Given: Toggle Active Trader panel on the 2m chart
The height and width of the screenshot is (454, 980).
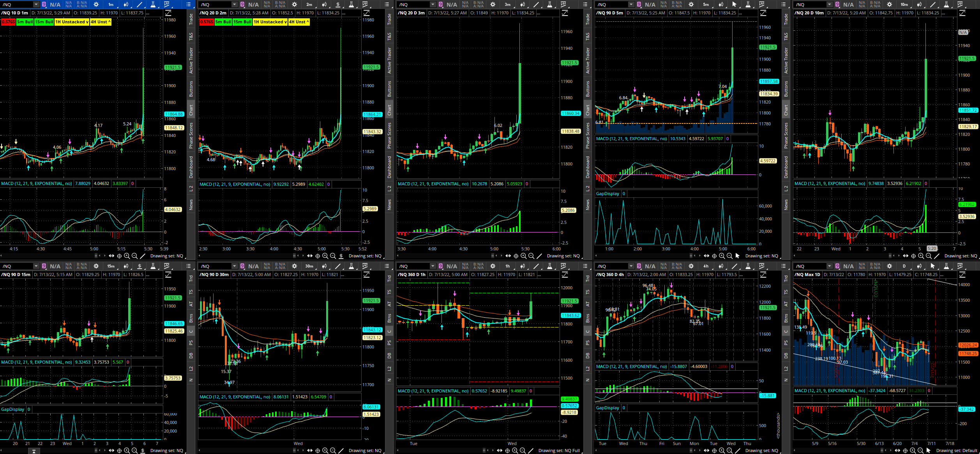Looking at the screenshot, I should pos(389,61).
